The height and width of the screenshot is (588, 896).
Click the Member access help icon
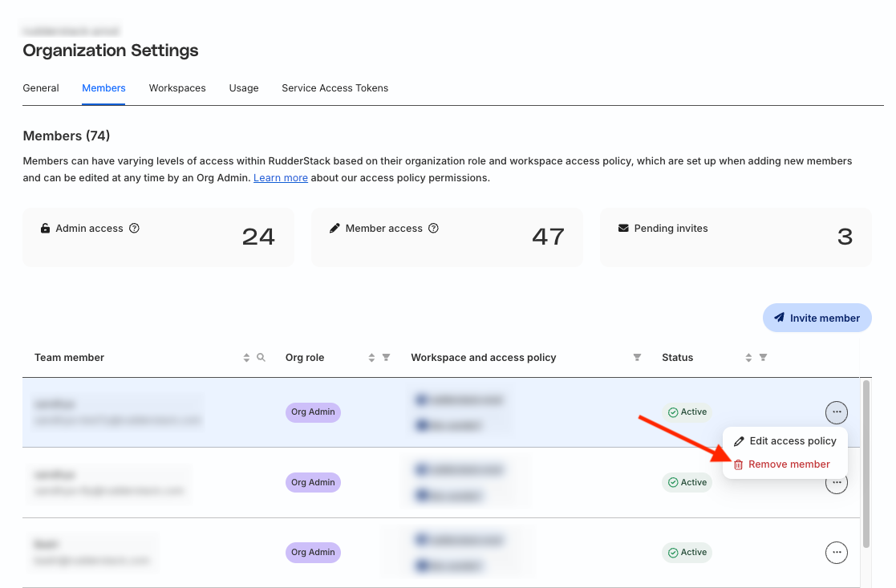[434, 228]
